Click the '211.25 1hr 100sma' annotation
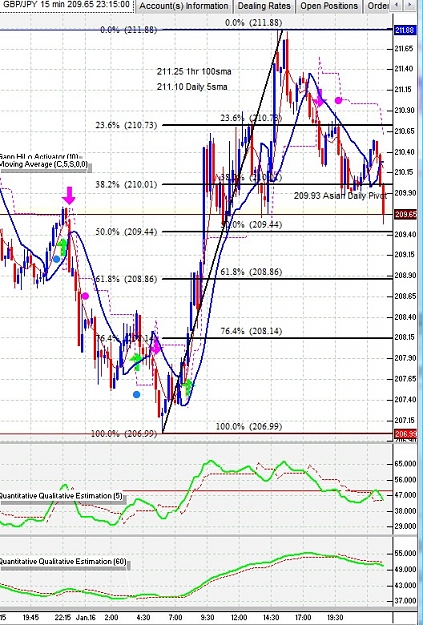The image size is (423, 625). 194,72
